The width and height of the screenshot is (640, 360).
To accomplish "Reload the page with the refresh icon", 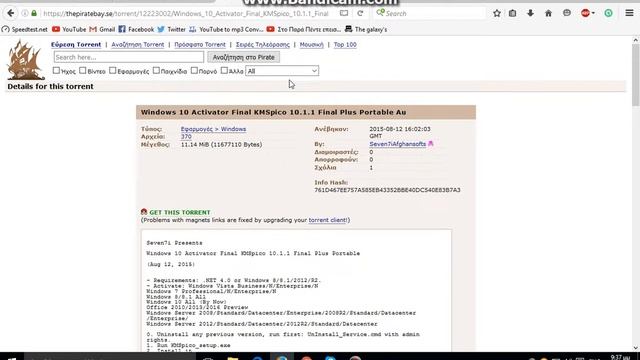I will 360,13.
